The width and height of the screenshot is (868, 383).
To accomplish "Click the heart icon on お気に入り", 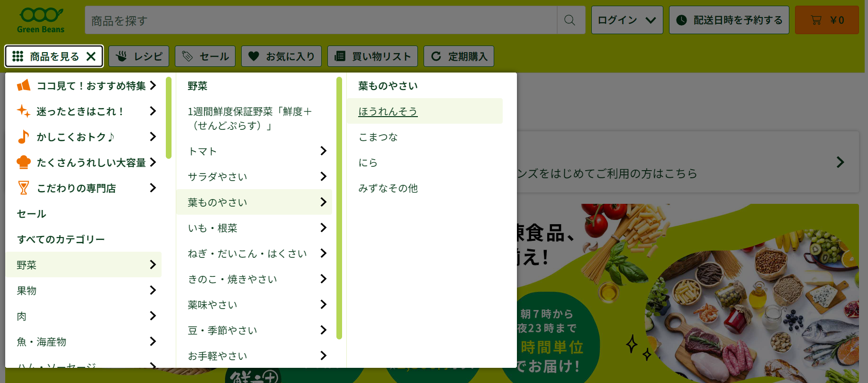I will click(254, 56).
